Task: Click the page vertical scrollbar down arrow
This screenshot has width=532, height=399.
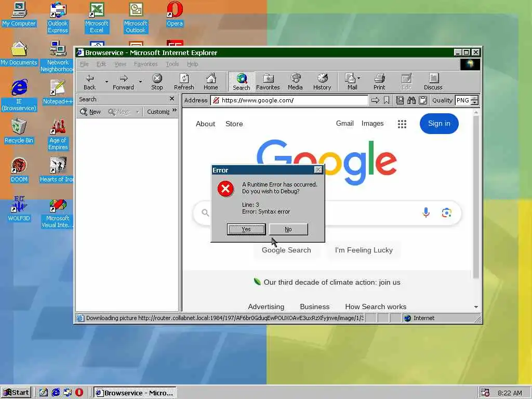Action: [476, 307]
